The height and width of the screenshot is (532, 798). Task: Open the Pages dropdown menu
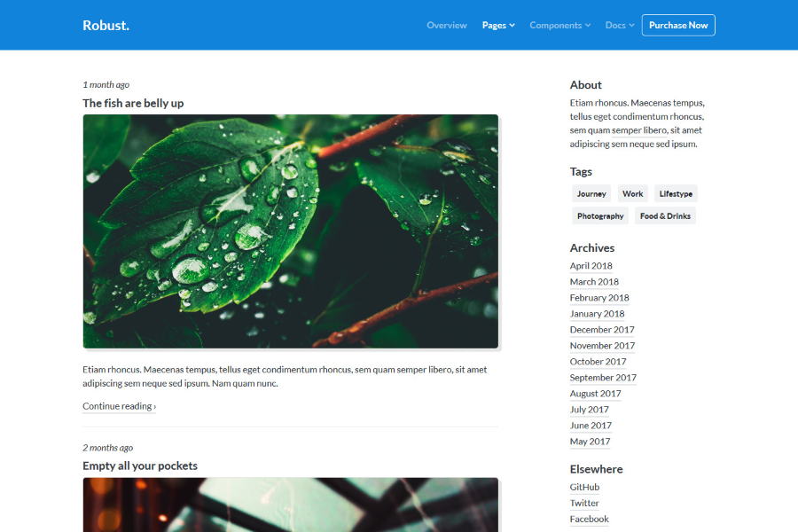coord(497,25)
